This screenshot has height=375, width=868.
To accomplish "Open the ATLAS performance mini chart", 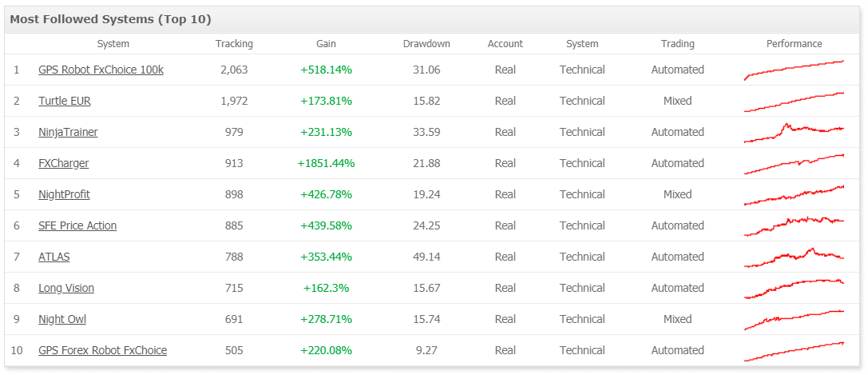I will (794, 257).
